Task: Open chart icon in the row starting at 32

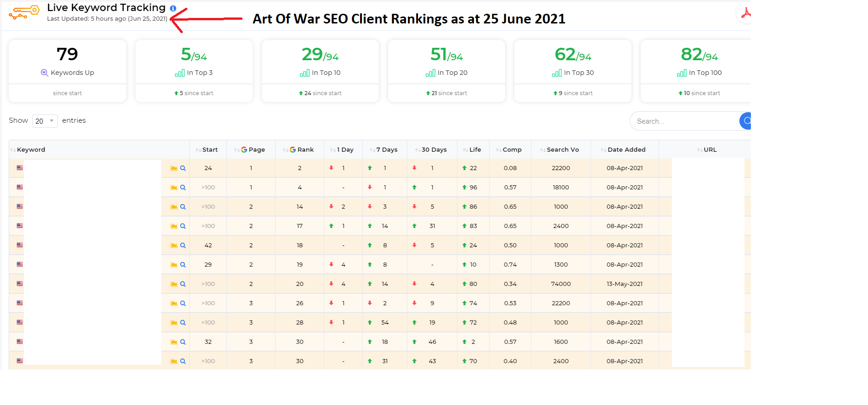Action: [x=174, y=342]
